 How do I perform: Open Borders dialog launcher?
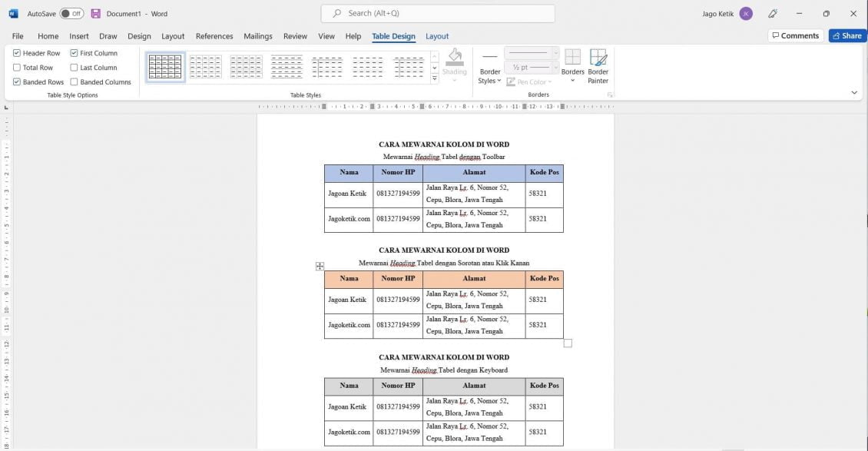pos(610,95)
